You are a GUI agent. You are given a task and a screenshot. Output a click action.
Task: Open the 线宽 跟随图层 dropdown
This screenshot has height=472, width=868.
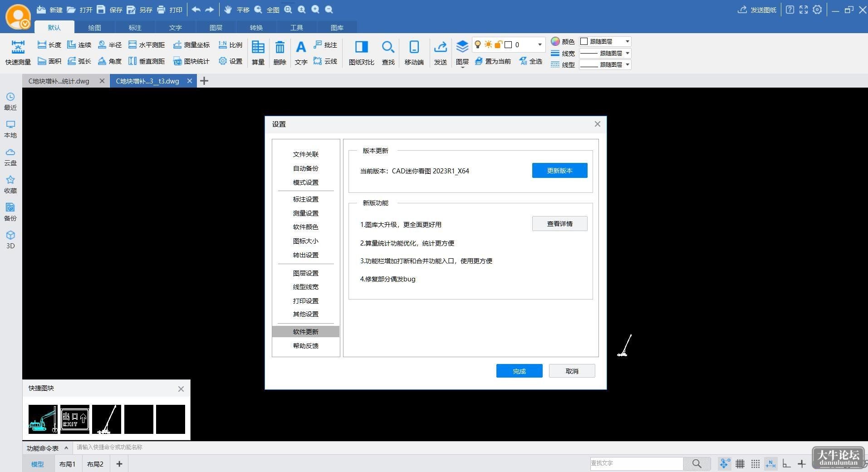click(605, 53)
